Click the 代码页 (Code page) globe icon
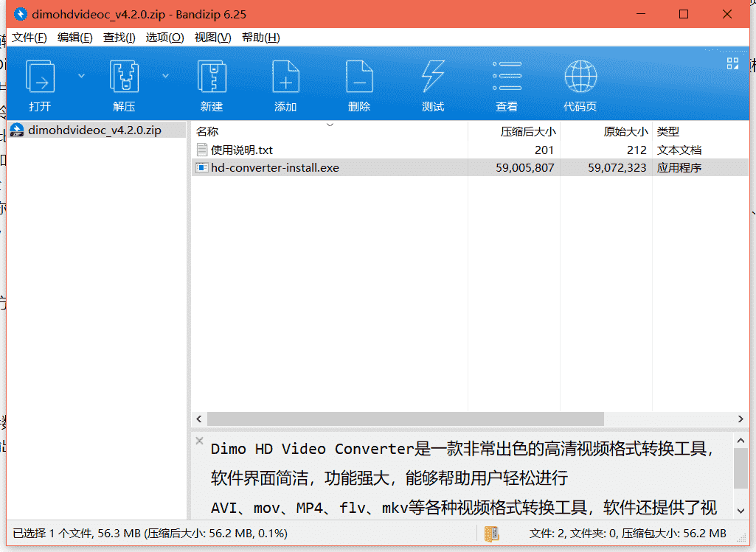756x552 pixels. (x=580, y=76)
